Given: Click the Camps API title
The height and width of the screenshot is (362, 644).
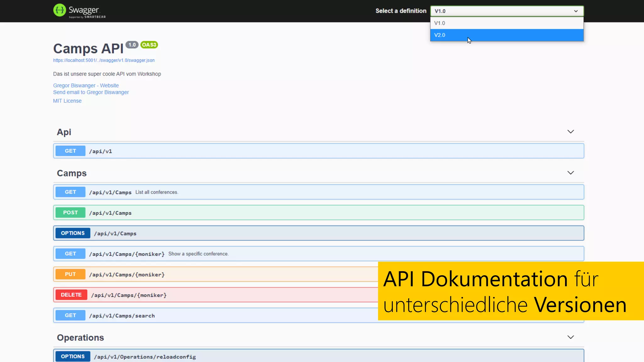Looking at the screenshot, I should click(88, 49).
